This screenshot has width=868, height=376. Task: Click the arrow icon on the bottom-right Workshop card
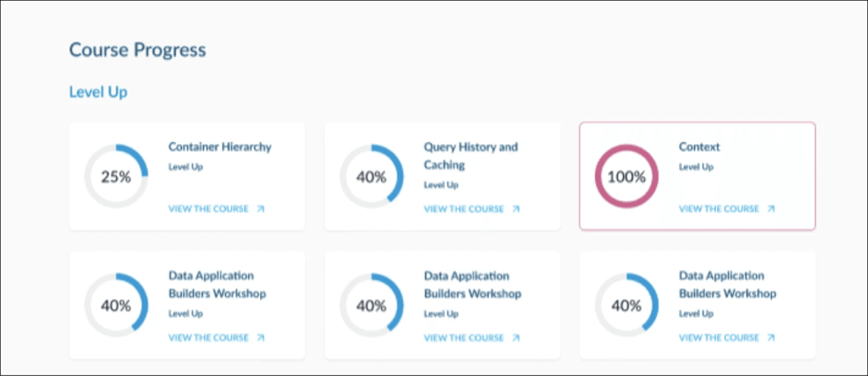click(x=770, y=337)
